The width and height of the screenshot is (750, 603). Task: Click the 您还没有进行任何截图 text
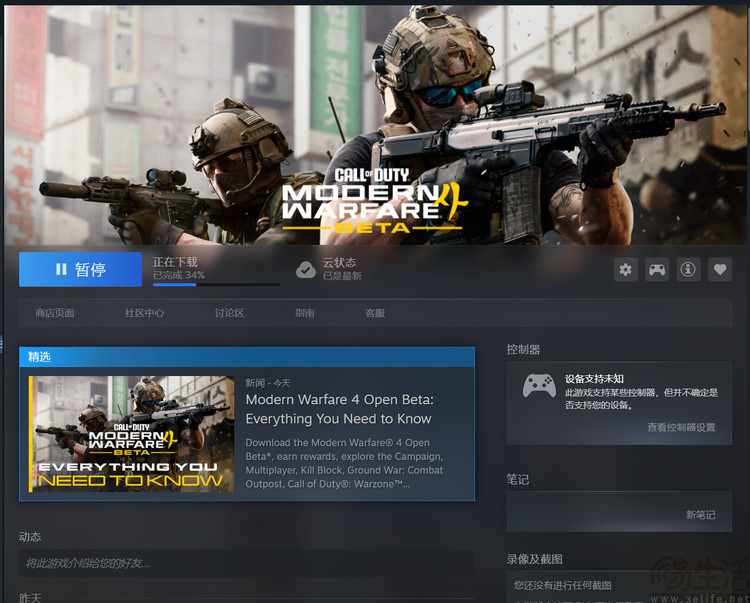tap(562, 585)
